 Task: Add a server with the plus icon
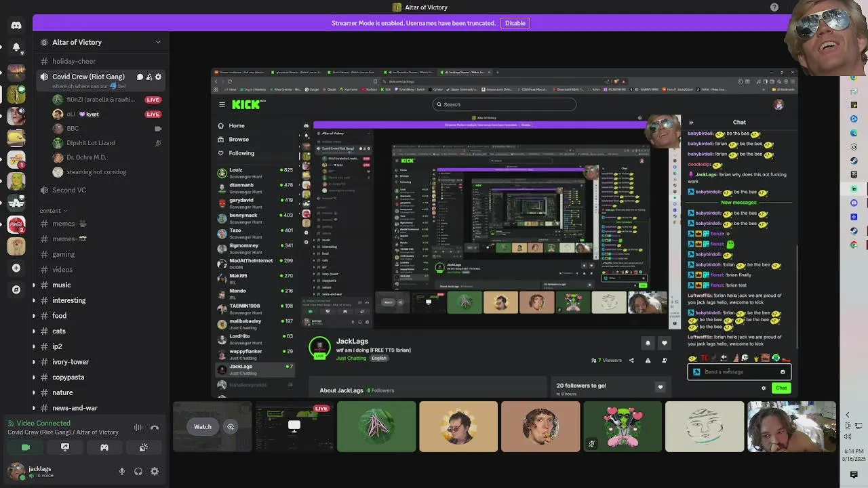click(x=16, y=268)
